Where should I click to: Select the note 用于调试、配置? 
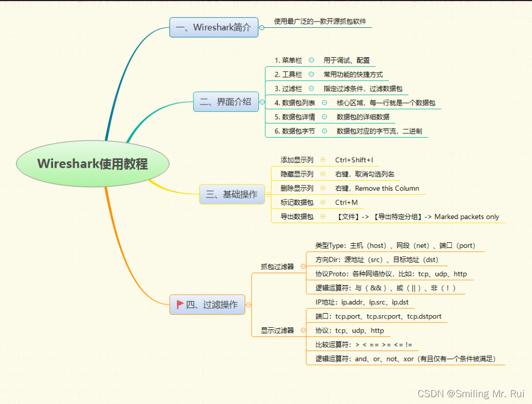347,60
